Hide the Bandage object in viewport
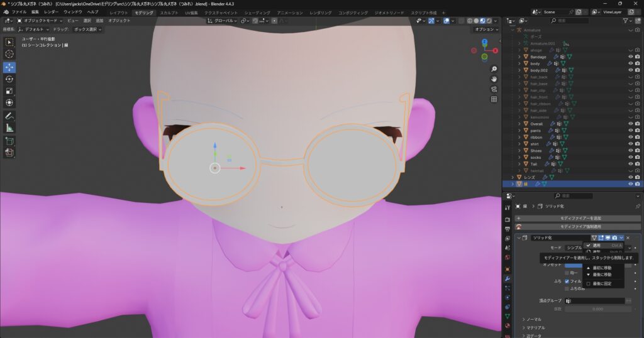The height and width of the screenshot is (338, 644). pos(630,57)
